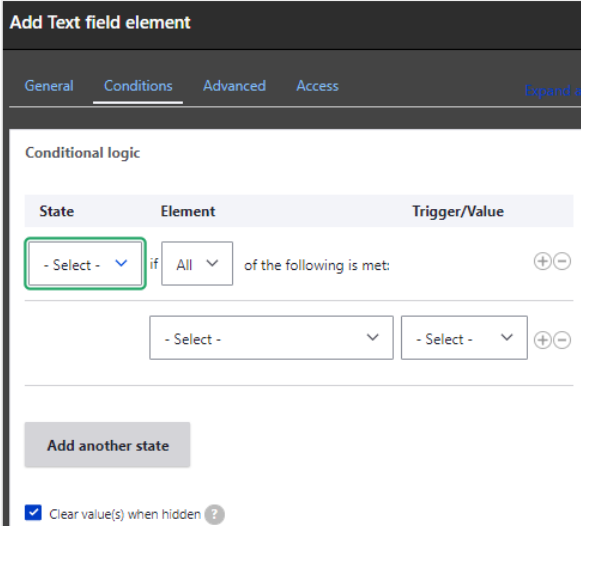Open the Trigger/Value Select dropdown
This screenshot has width=601, height=572.
pyautogui.click(x=464, y=338)
